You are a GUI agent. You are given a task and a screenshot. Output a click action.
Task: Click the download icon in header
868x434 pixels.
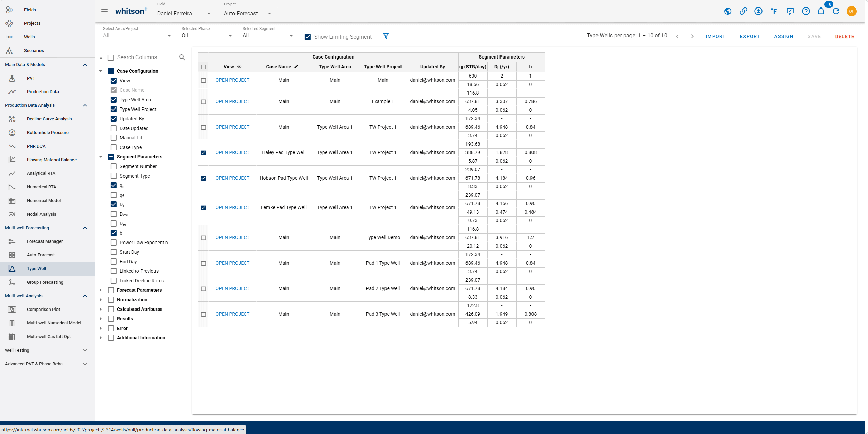tap(758, 11)
